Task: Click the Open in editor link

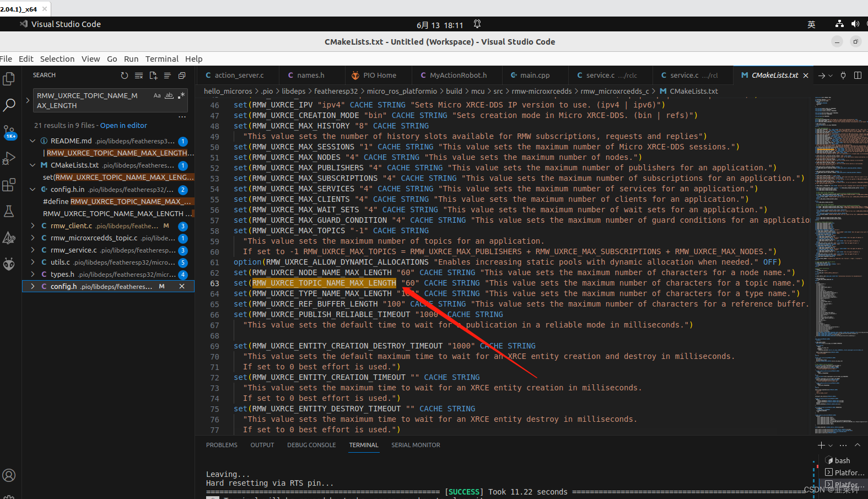Action: [123, 126]
